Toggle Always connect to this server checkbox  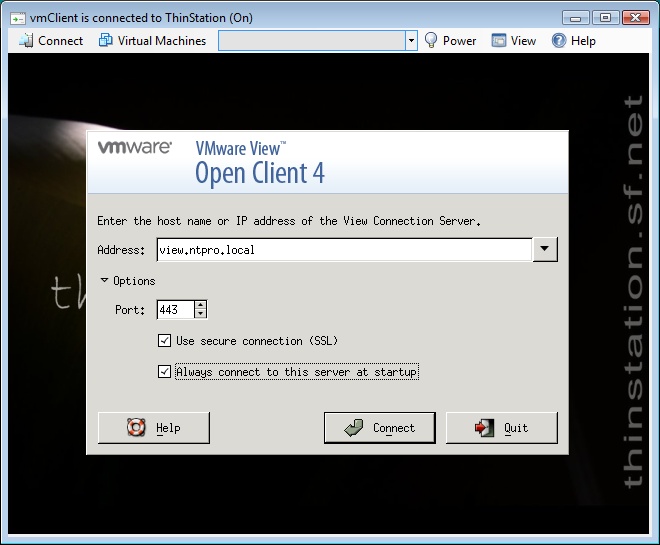coord(164,372)
